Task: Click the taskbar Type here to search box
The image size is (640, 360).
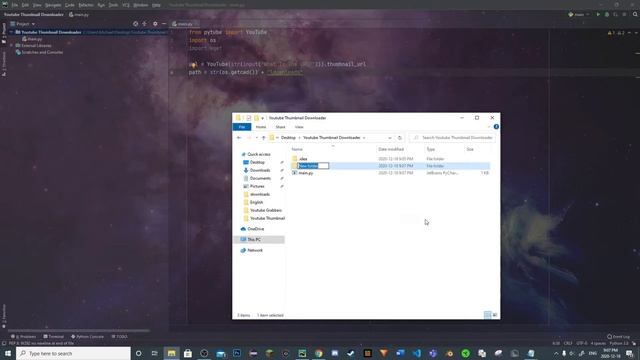Action: coord(73,353)
